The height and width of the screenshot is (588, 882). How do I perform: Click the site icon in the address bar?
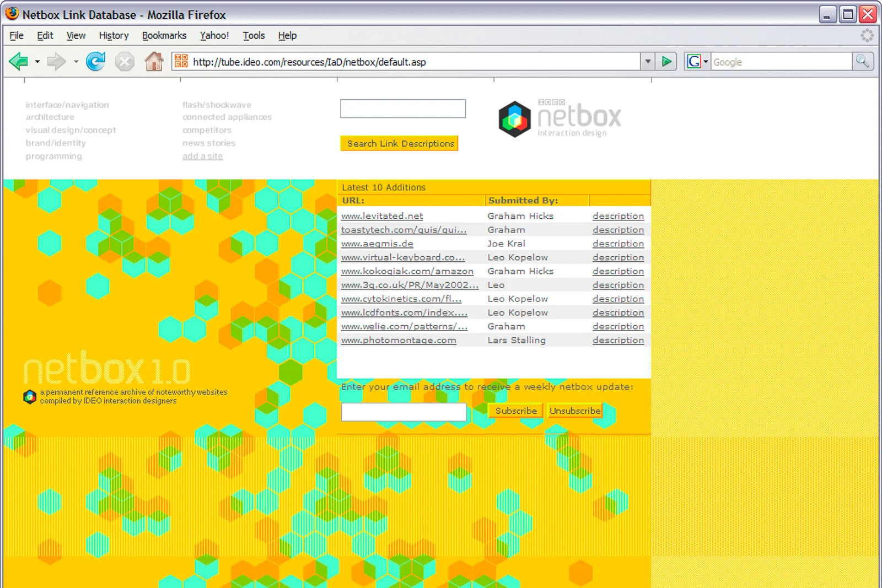click(x=181, y=61)
